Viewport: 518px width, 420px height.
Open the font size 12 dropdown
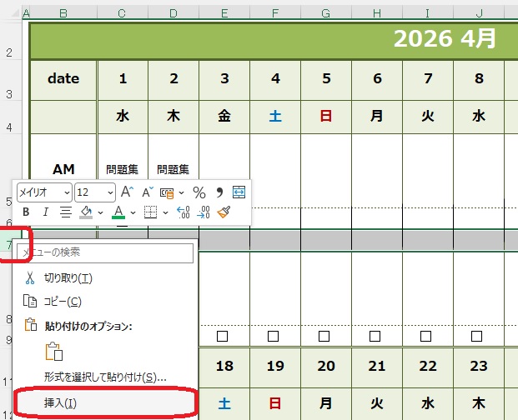[110, 192]
